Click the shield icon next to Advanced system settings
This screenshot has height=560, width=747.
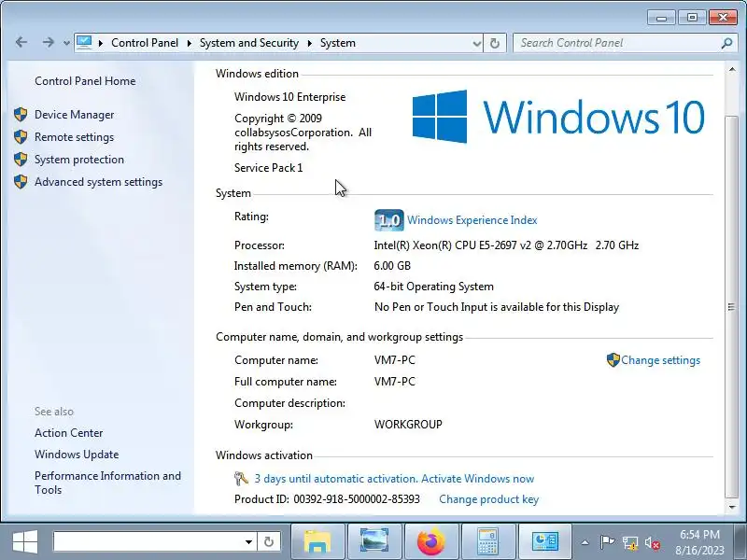point(21,182)
